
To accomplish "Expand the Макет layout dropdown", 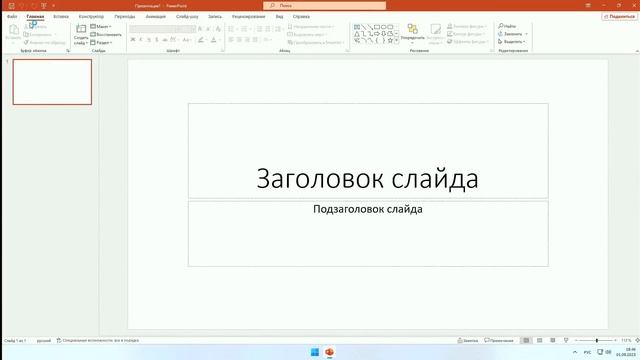I will coord(101,27).
